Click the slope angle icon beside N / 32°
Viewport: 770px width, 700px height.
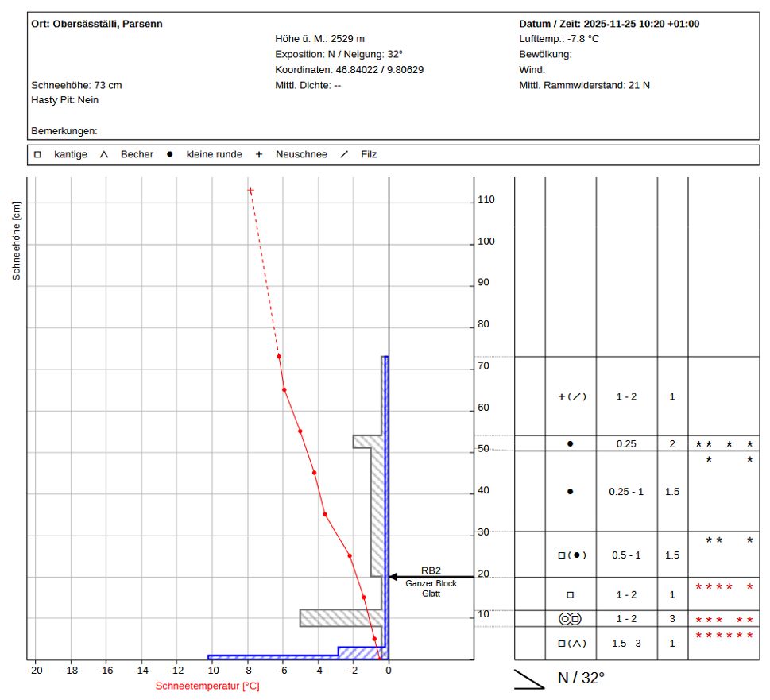pyautogui.click(x=531, y=679)
